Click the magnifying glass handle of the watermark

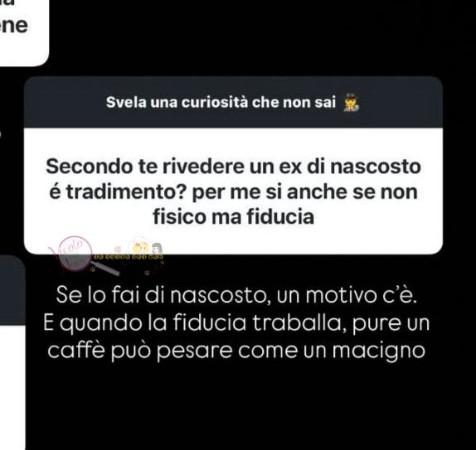coord(104,269)
